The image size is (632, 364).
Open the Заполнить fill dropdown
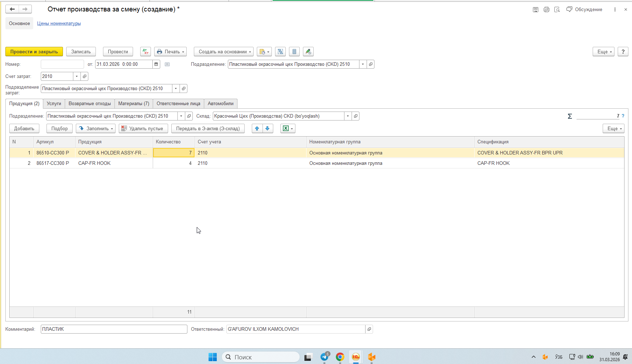click(x=96, y=129)
